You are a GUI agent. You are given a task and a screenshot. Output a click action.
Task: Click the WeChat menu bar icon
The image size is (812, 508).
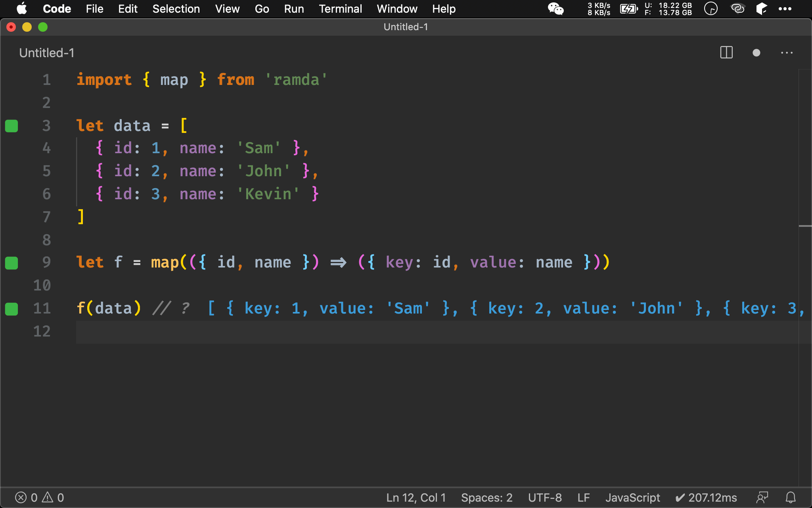point(555,9)
